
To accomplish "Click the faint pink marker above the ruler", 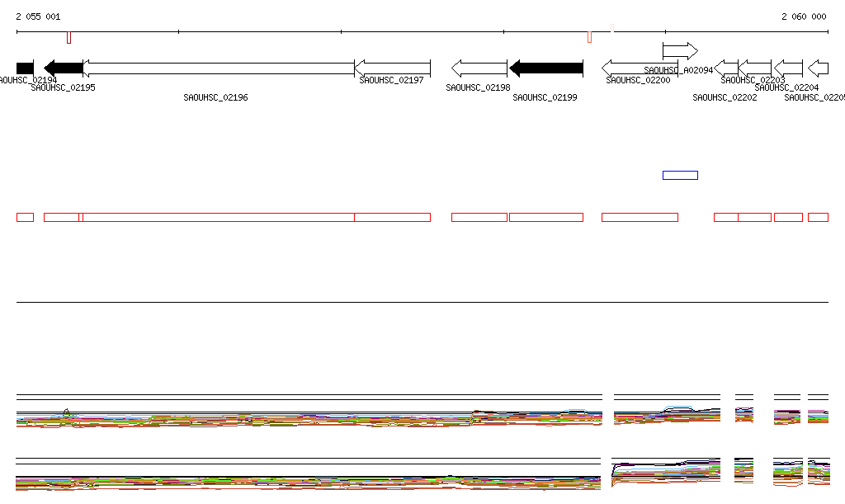I will (612, 28).
